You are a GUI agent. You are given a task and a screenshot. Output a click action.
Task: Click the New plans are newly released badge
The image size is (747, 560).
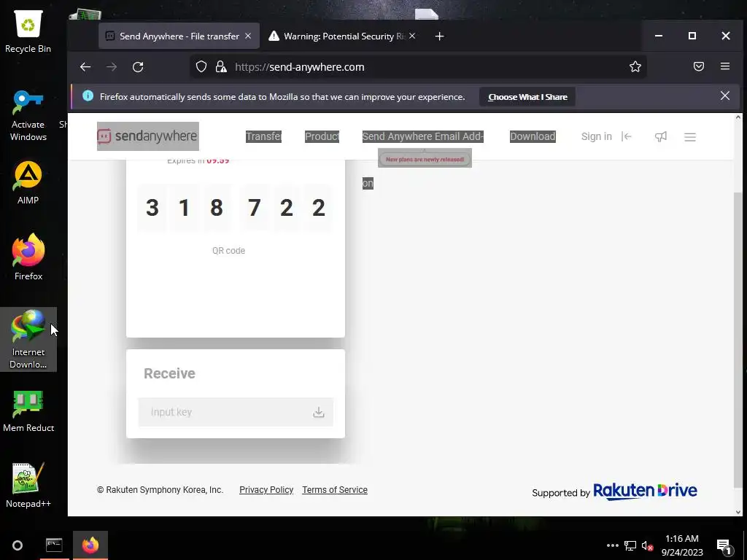click(x=425, y=159)
